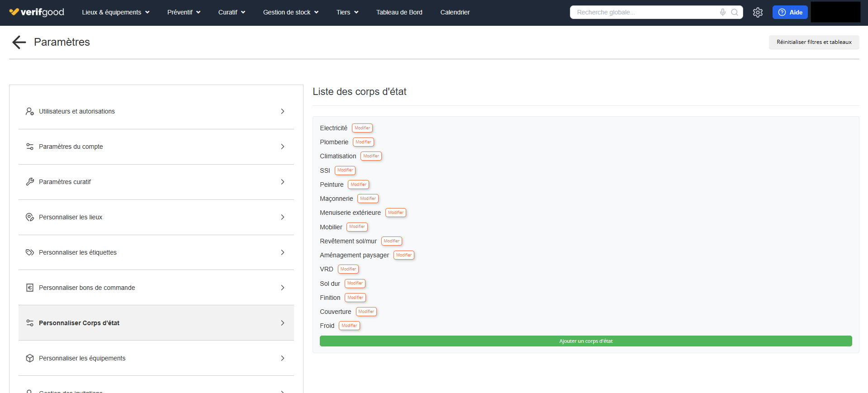Click the back arrow next to Paramètres
This screenshot has width=868, height=393.
coord(19,42)
